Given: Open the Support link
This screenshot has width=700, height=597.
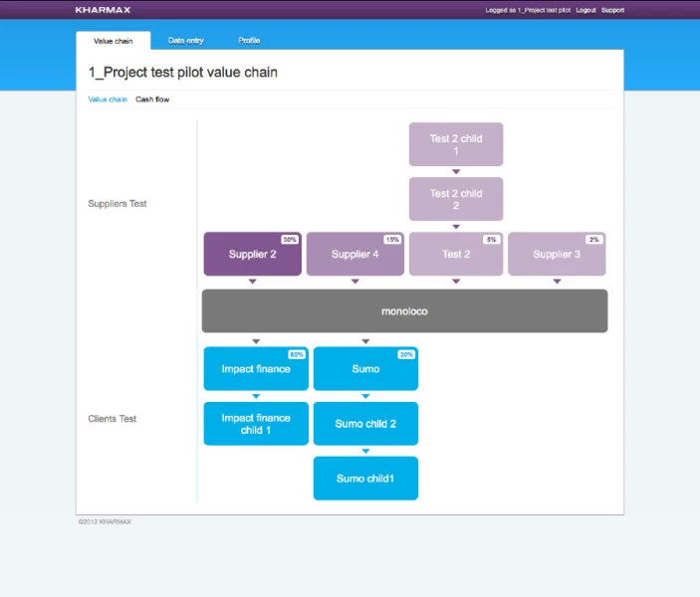Looking at the screenshot, I should tap(612, 10).
